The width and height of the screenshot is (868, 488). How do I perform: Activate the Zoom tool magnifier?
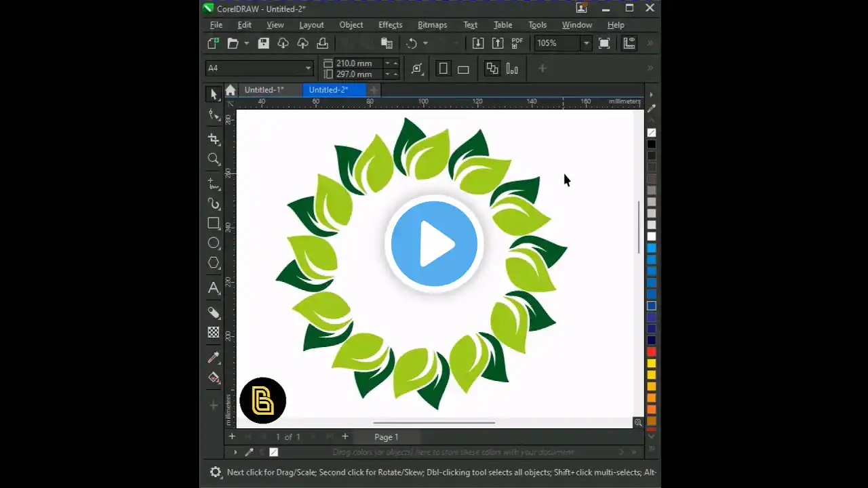214,159
